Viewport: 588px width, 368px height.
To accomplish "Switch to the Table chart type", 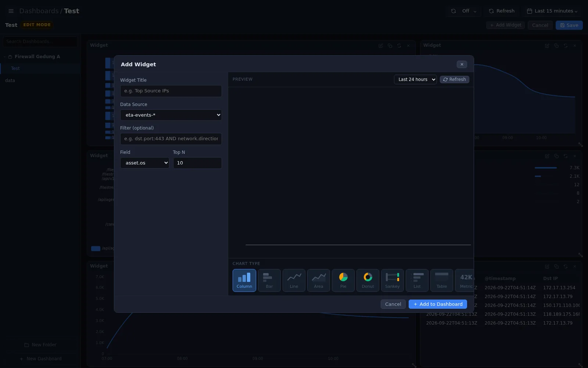I will point(442,280).
